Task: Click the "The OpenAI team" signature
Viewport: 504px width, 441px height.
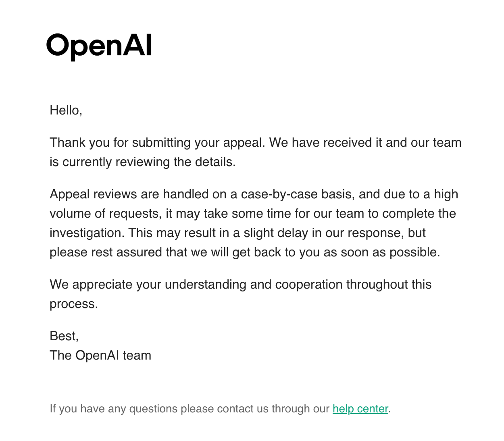Action: tap(100, 356)
